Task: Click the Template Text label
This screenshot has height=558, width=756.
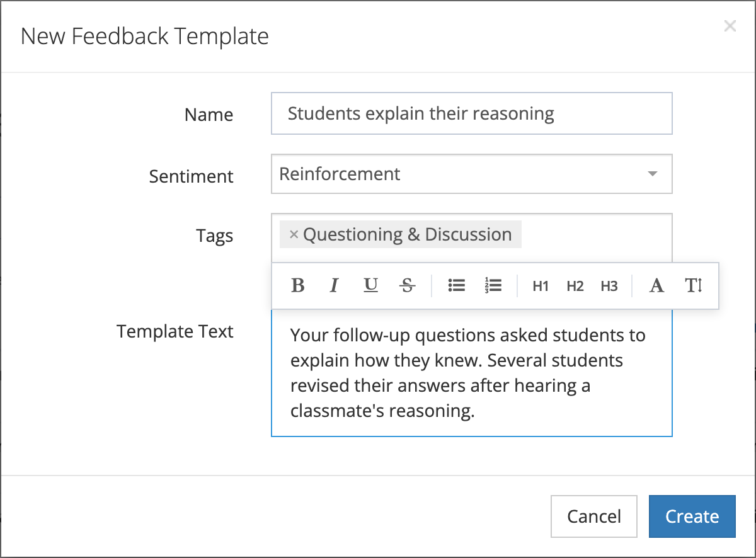Action: [175, 331]
